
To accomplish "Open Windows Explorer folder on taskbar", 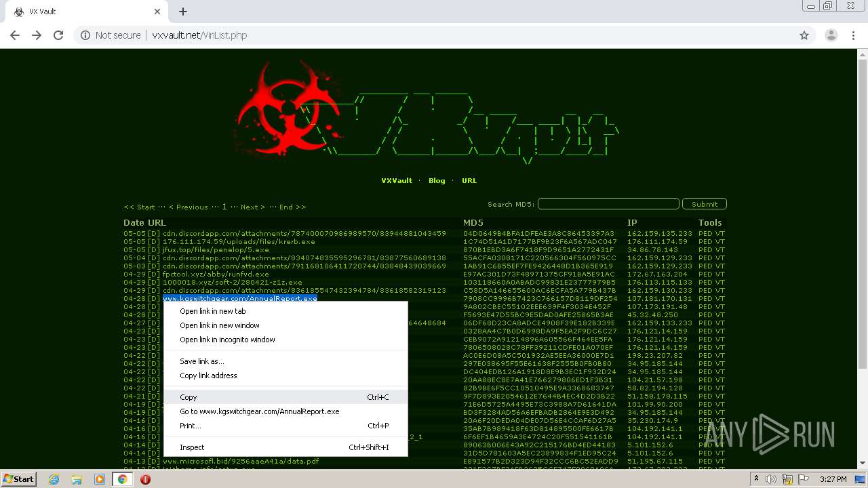I will [77, 479].
